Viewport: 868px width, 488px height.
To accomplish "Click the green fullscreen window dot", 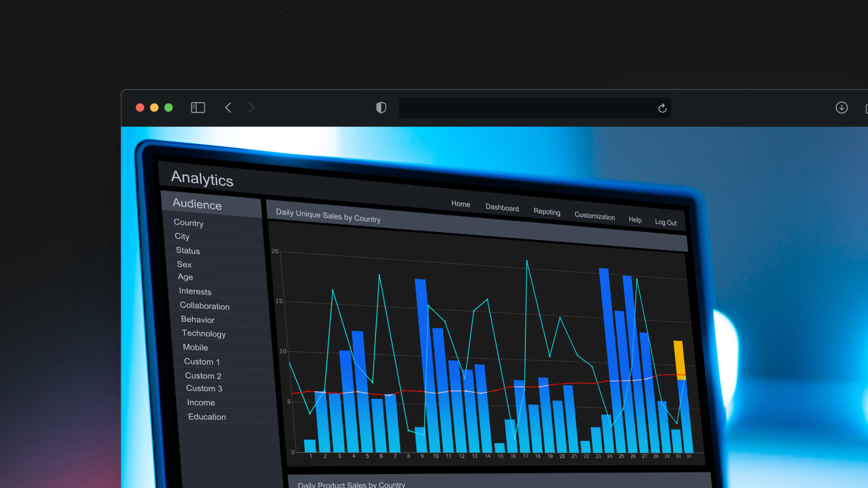I will (x=169, y=108).
